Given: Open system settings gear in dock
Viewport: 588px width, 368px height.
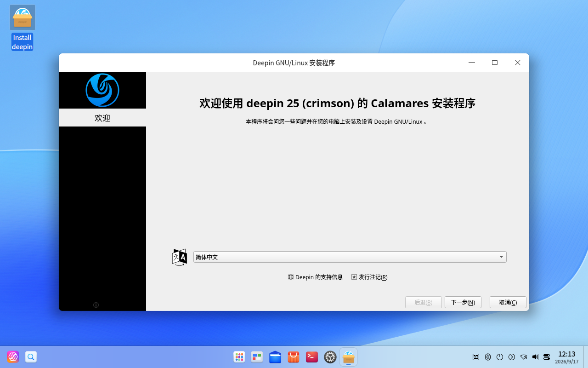Looking at the screenshot, I should [330, 357].
